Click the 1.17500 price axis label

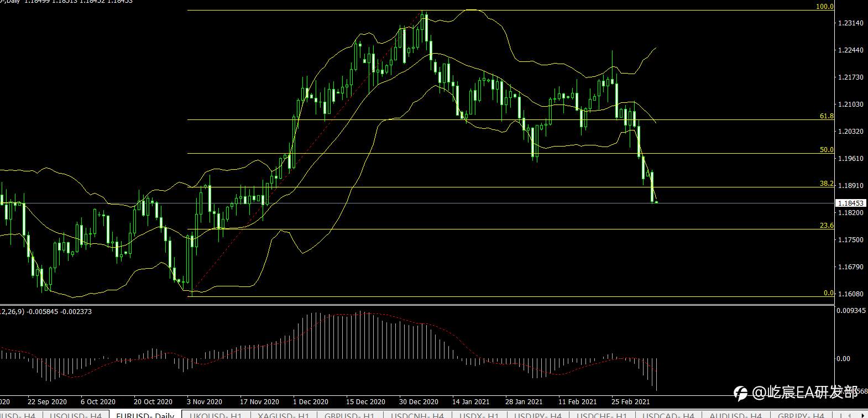851,240
